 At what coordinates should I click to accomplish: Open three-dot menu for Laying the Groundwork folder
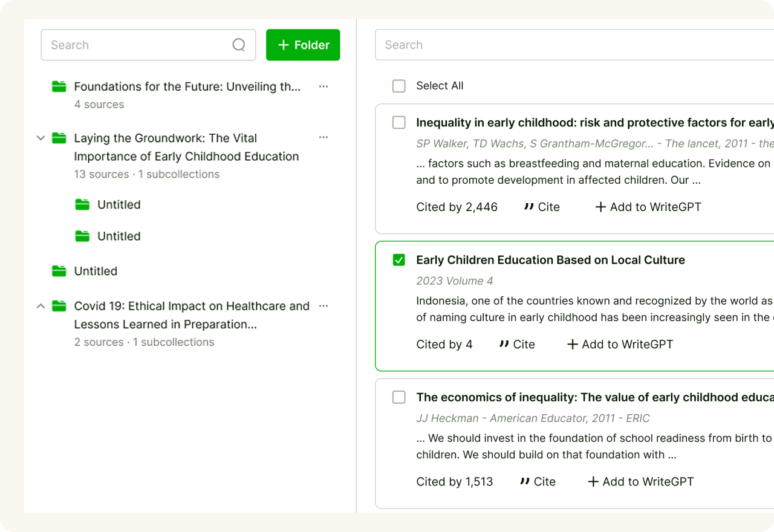(324, 138)
